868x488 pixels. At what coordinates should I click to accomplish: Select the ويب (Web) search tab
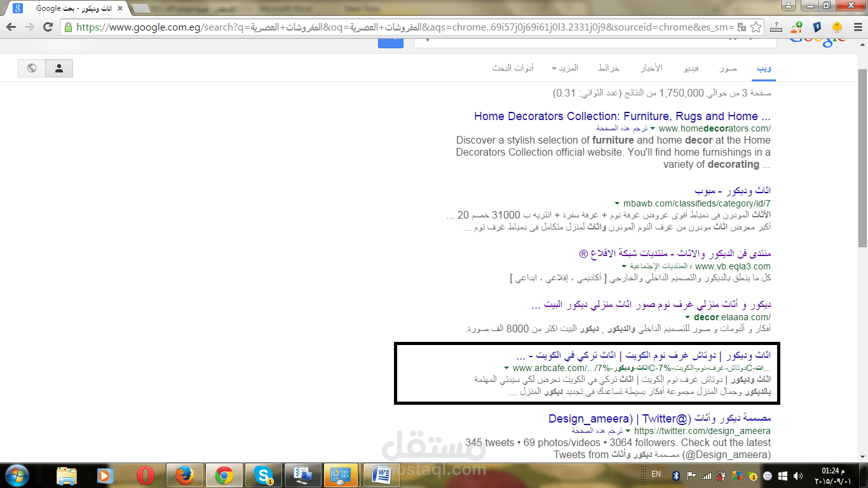764,68
